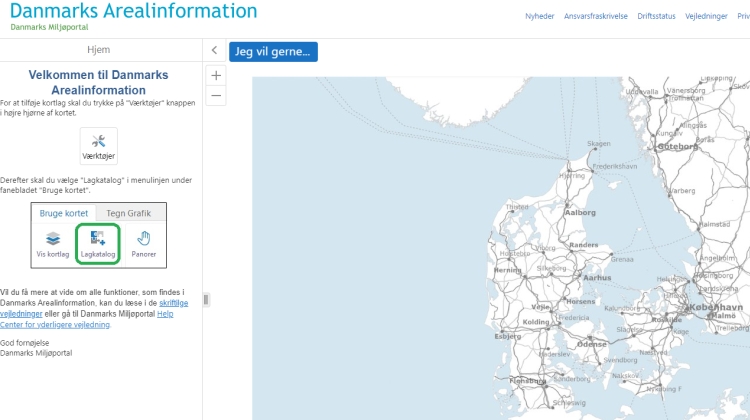Click Esbjerg on the map
The width and height of the screenshot is (750, 420).
pyautogui.click(x=507, y=336)
